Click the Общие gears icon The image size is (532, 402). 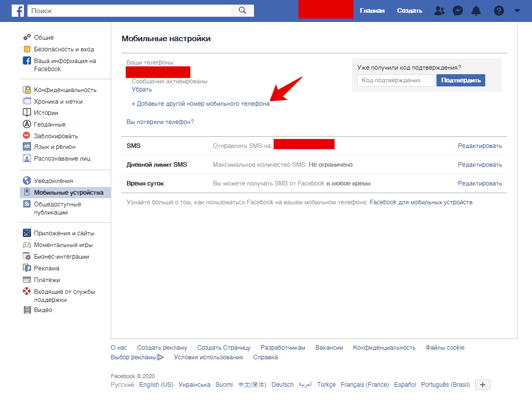[27, 37]
